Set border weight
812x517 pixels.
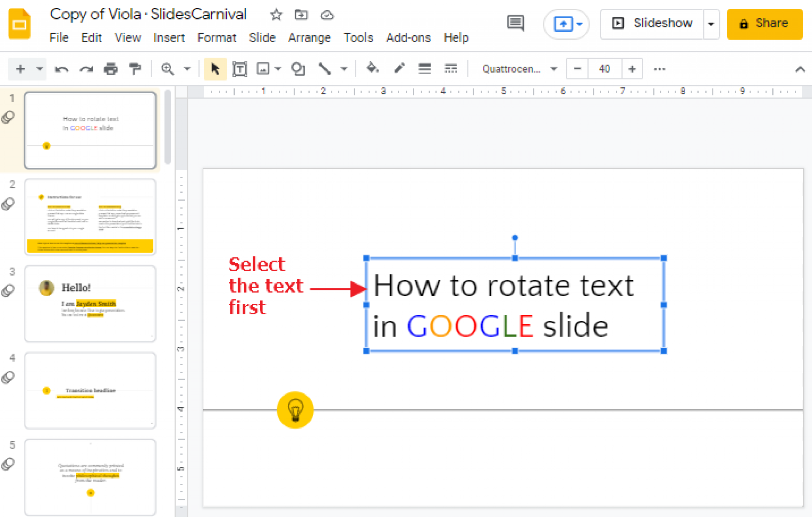pos(425,69)
